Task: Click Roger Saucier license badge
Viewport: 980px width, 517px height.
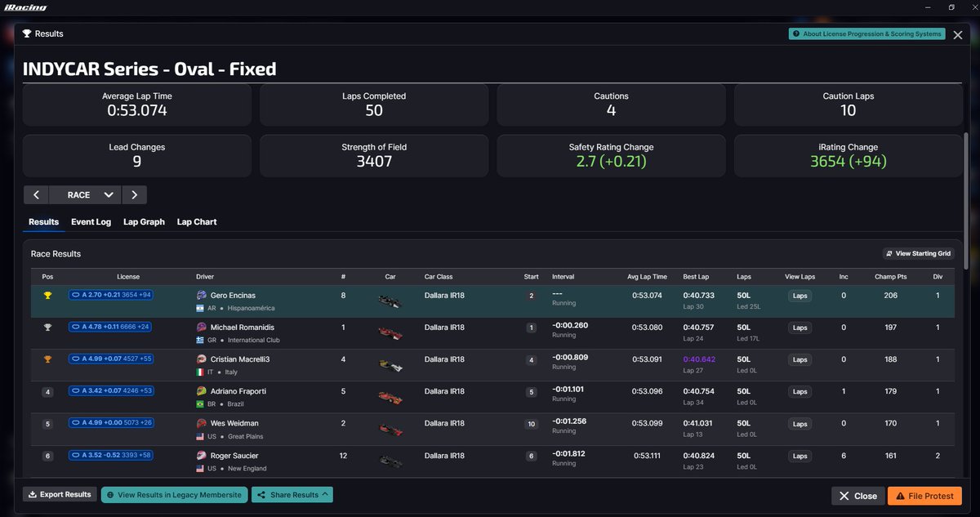Action: tap(112, 455)
